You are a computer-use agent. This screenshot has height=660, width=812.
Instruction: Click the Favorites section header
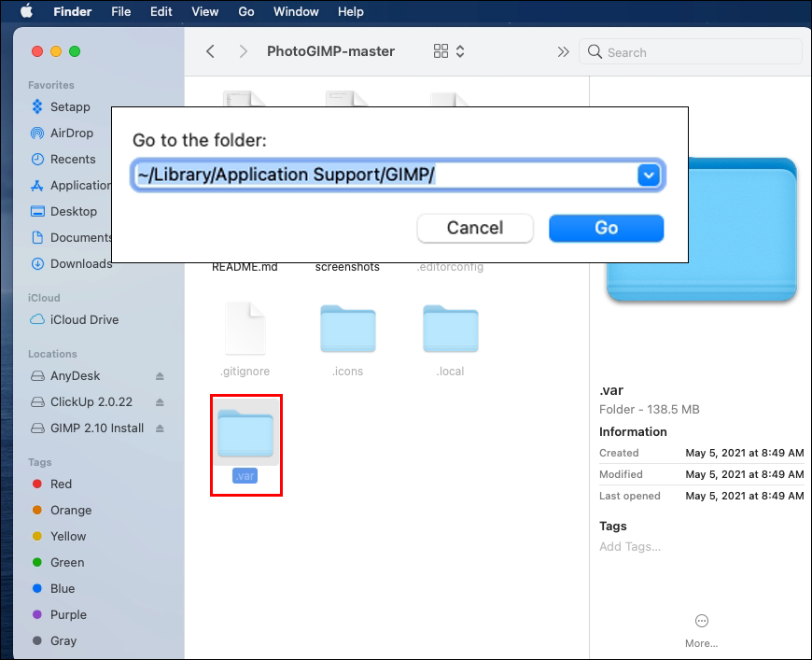click(50, 85)
